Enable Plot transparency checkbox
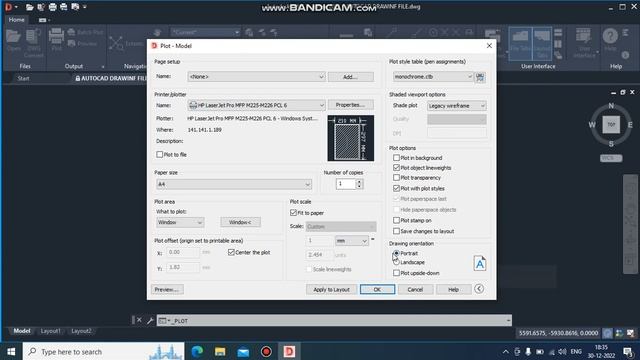Viewport: 640px width, 360px height. point(396,178)
